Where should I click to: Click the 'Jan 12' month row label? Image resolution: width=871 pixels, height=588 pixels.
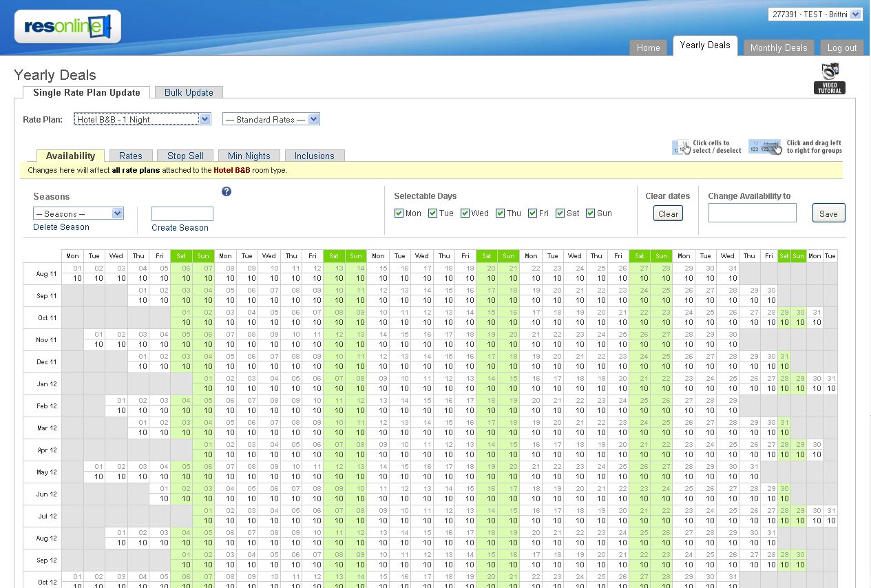[x=47, y=384]
